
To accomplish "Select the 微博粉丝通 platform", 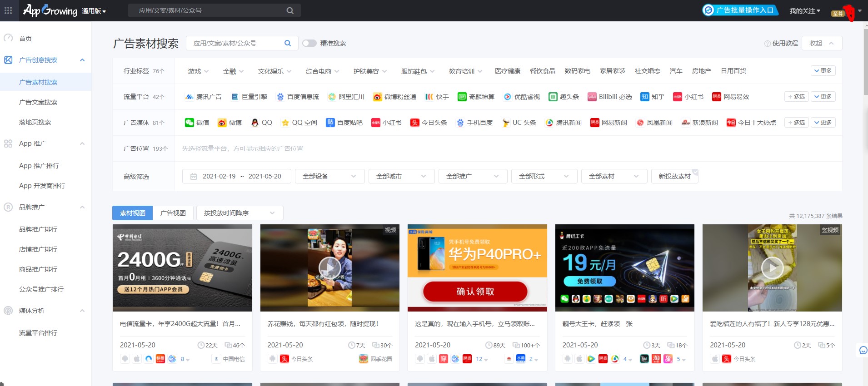I will click(394, 97).
